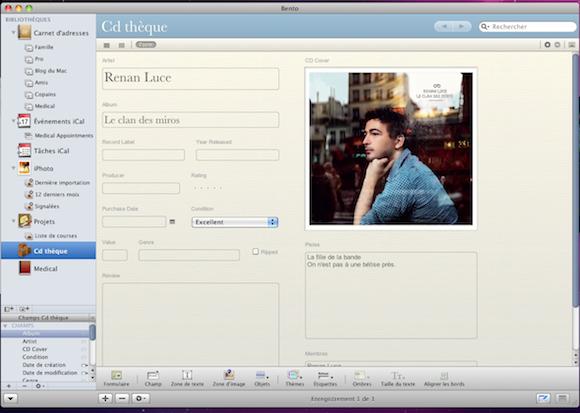Screen dimensions: 580x413
Task: Select Cd thèque library in sidebar
Action: click(x=48, y=251)
